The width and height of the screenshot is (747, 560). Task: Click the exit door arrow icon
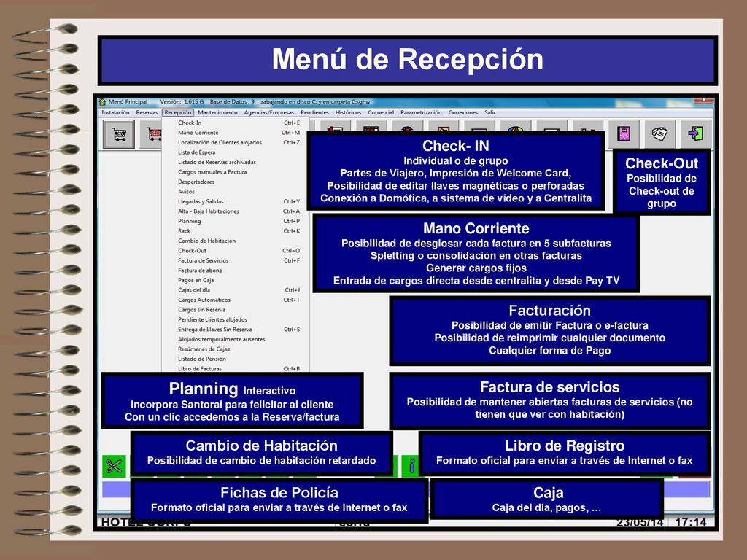pyautogui.click(x=695, y=133)
